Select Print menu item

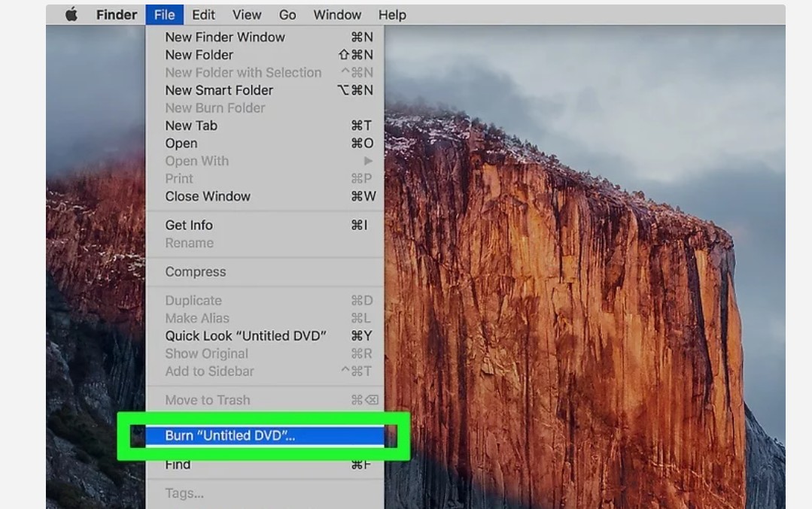click(x=265, y=178)
